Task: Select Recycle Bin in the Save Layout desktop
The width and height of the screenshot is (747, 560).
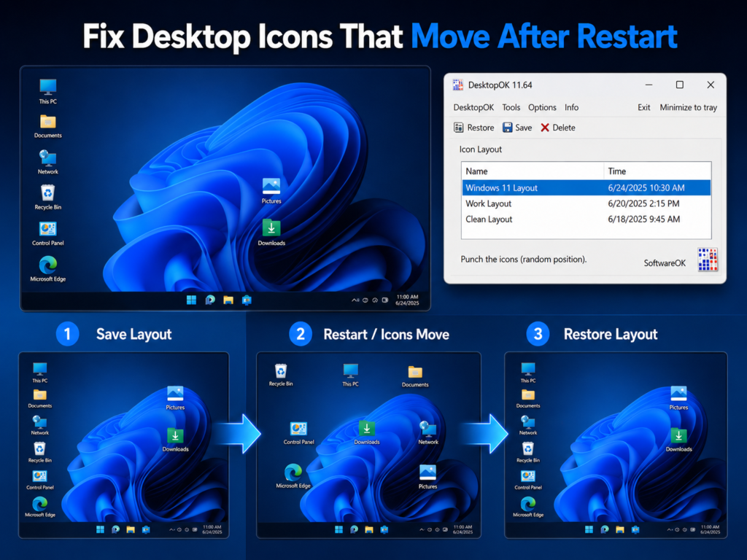Action: [40, 452]
